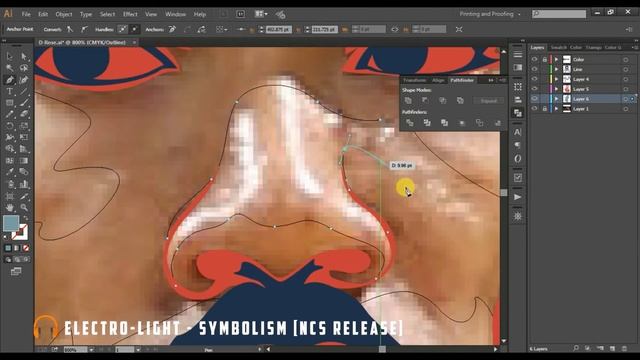Expand Layer 1 contents

(x=556, y=109)
